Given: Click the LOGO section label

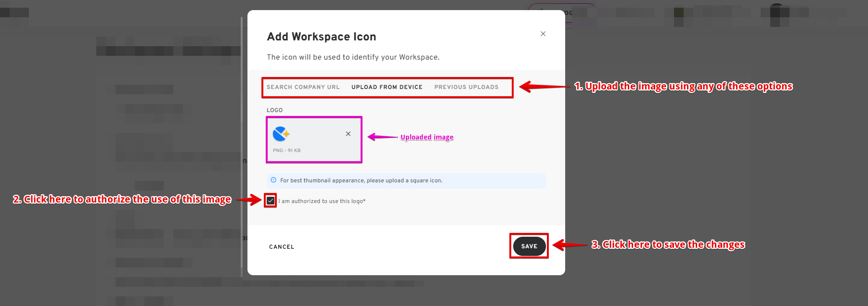Looking at the screenshot, I should tap(274, 110).
